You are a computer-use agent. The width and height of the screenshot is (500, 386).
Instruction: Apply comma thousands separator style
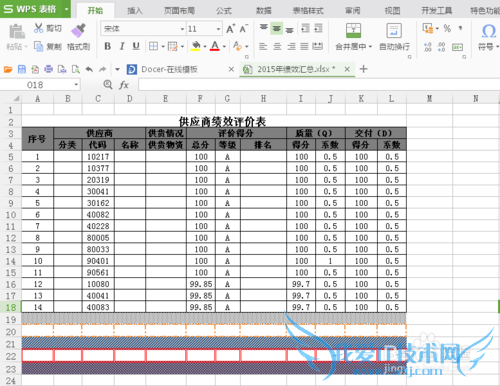tap(460, 28)
